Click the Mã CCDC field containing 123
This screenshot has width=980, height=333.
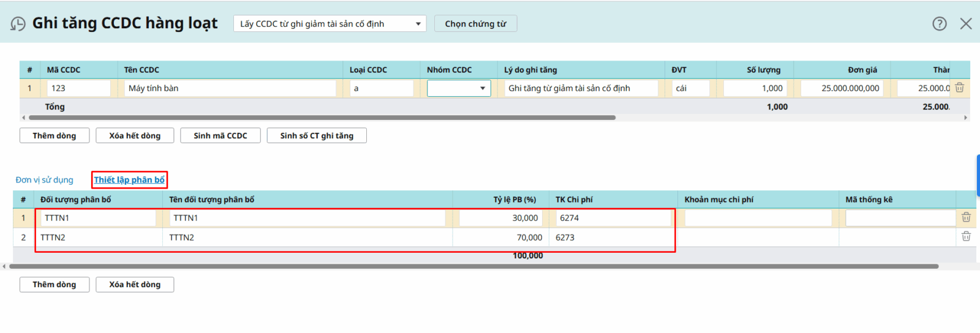tap(78, 88)
